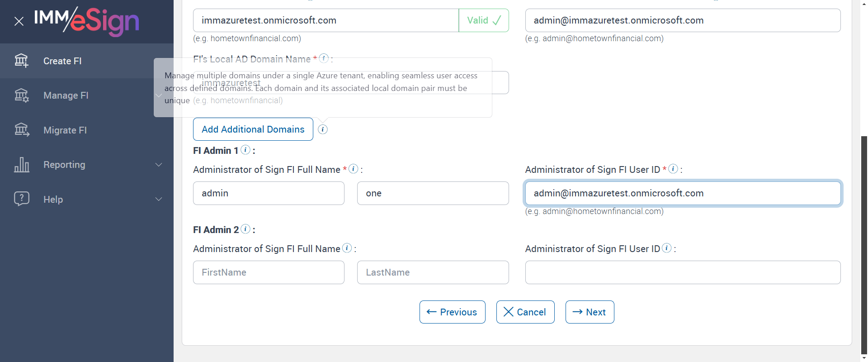The width and height of the screenshot is (868, 362).
Task: Click the info icon beside FI Admin 2
Action: click(x=245, y=229)
